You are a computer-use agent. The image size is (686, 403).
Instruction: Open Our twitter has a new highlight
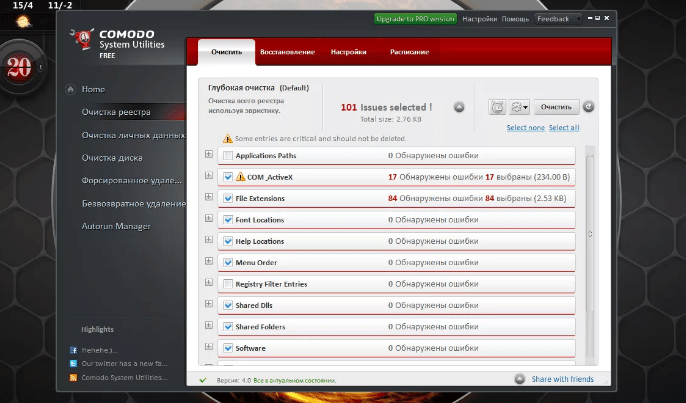[x=124, y=364]
